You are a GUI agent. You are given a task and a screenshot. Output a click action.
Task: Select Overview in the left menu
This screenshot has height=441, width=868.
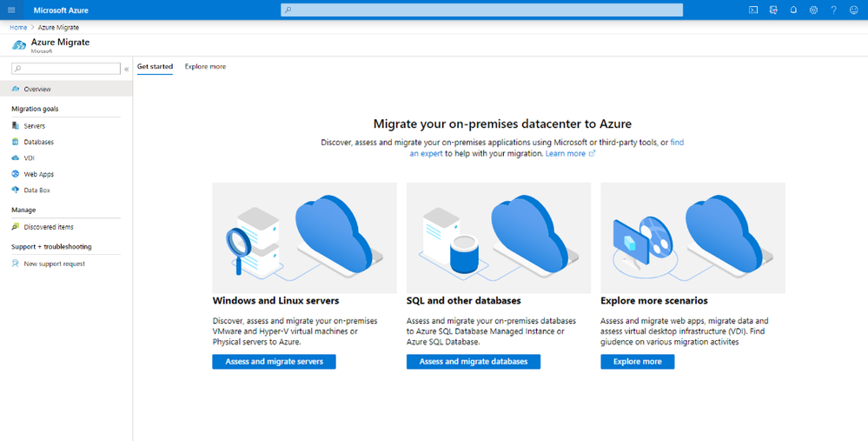(x=66, y=89)
